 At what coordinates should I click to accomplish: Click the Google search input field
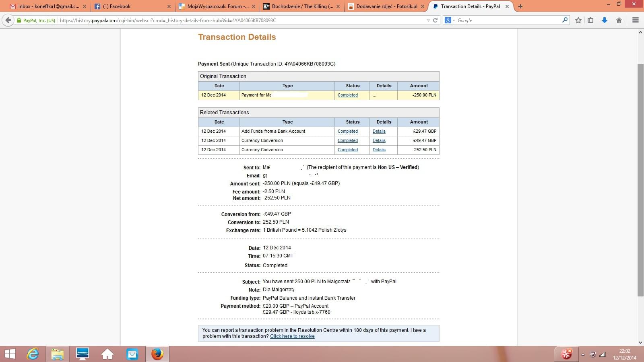click(509, 20)
